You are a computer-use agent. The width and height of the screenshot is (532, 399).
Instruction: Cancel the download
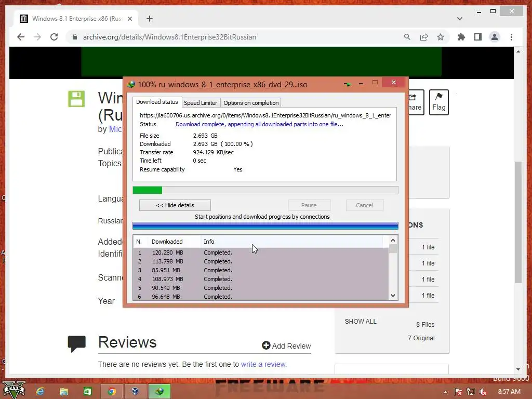pos(364,205)
